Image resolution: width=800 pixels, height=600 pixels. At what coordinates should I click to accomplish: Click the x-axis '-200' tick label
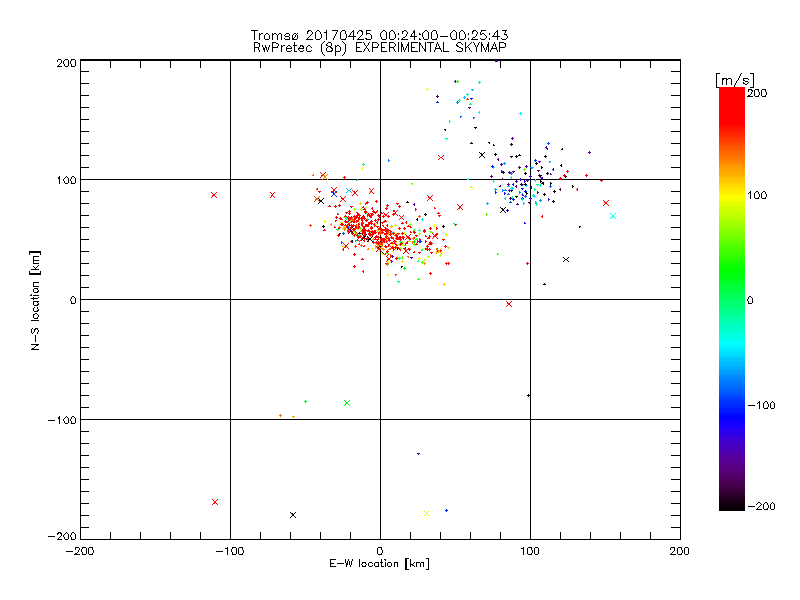[x=80, y=551]
